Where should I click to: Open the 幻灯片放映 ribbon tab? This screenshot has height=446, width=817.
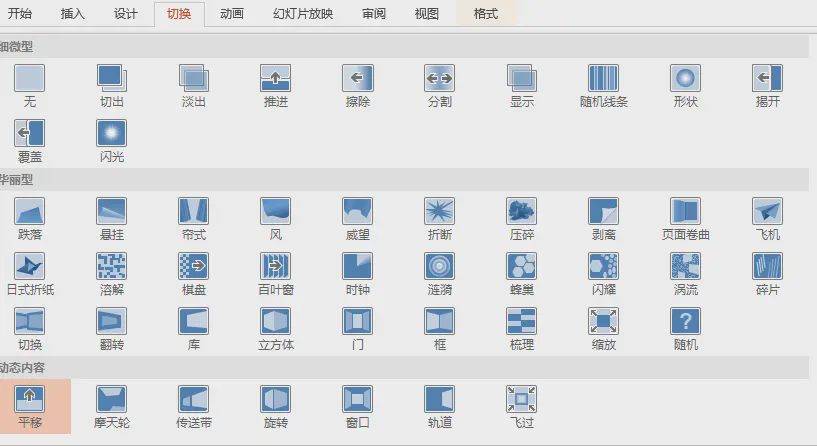pyautogui.click(x=303, y=14)
